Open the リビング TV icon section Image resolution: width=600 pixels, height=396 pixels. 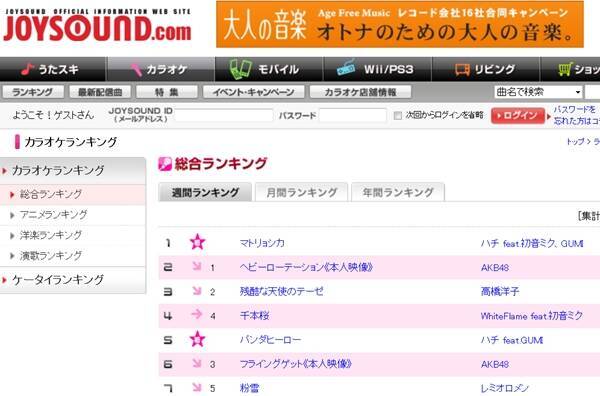(486, 69)
